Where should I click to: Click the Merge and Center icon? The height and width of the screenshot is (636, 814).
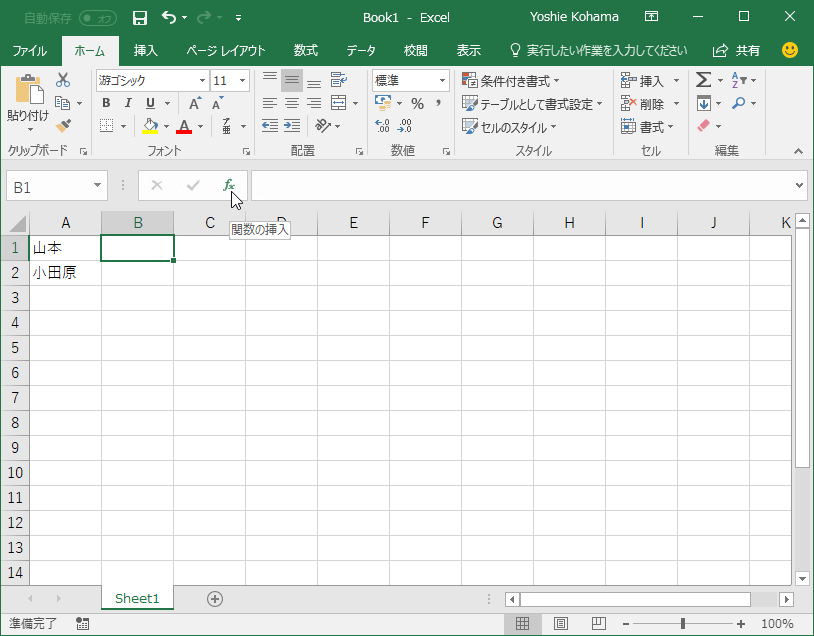(338, 103)
